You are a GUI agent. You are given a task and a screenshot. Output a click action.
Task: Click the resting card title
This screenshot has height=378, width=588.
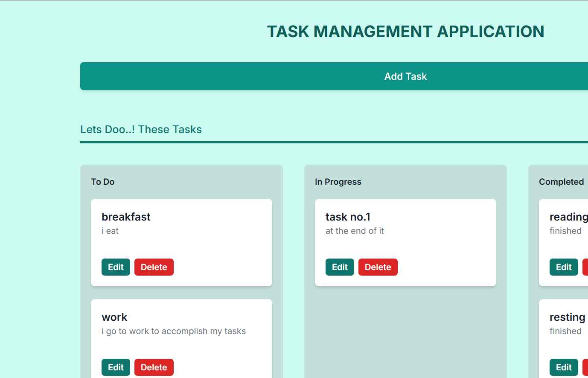(x=567, y=317)
